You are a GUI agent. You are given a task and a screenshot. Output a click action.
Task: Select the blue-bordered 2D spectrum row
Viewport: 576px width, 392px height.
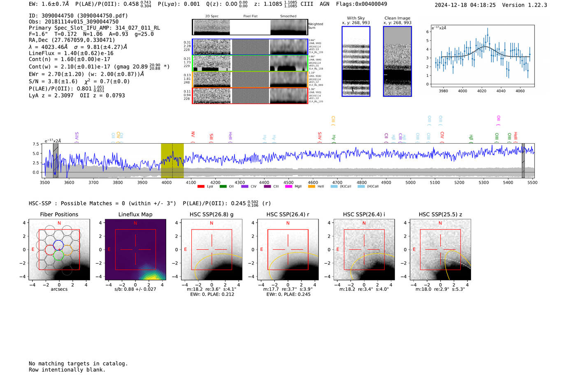pos(250,47)
